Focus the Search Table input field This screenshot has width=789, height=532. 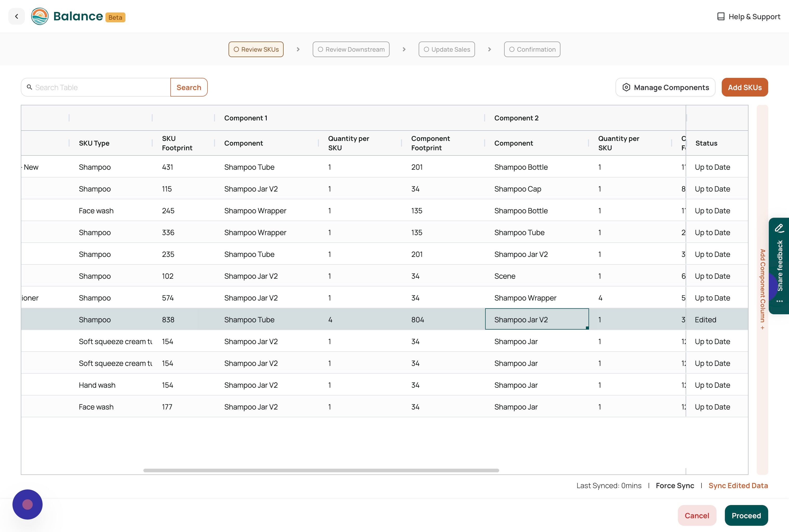(x=96, y=87)
